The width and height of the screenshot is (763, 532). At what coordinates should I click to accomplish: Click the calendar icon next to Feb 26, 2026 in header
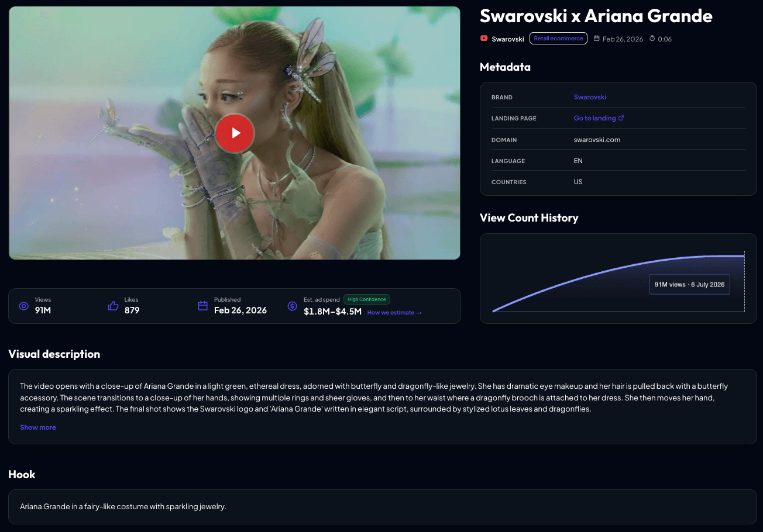pyautogui.click(x=597, y=39)
